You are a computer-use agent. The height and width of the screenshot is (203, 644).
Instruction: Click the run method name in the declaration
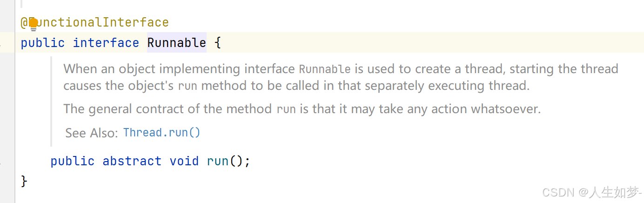[218, 161]
